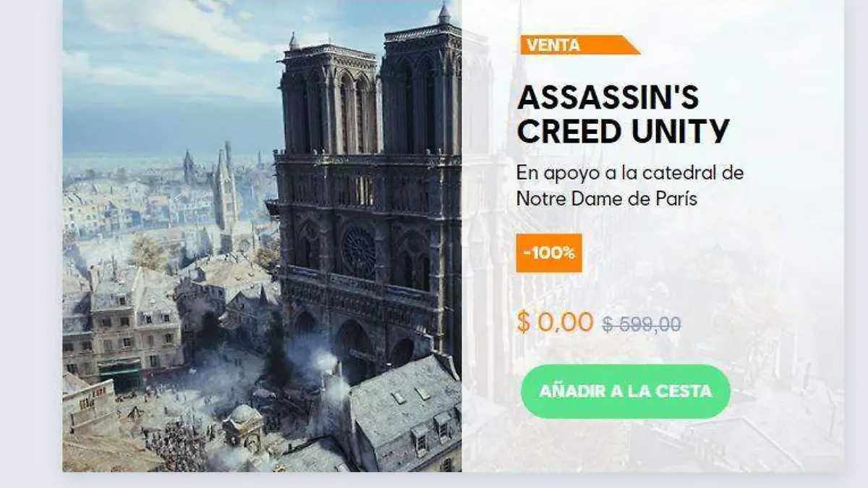Click the slate rooftop in front of the cathedral
This screenshot has width=868, height=488.
click(x=405, y=413)
